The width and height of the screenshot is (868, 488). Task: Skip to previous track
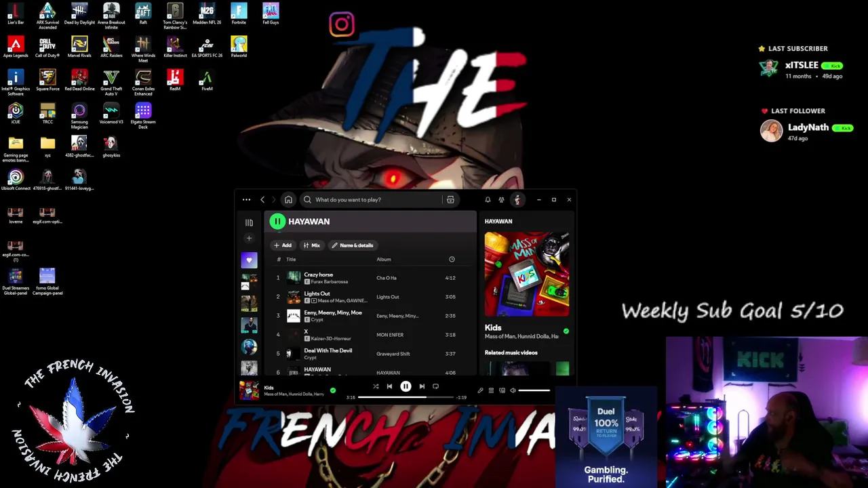[389, 386]
